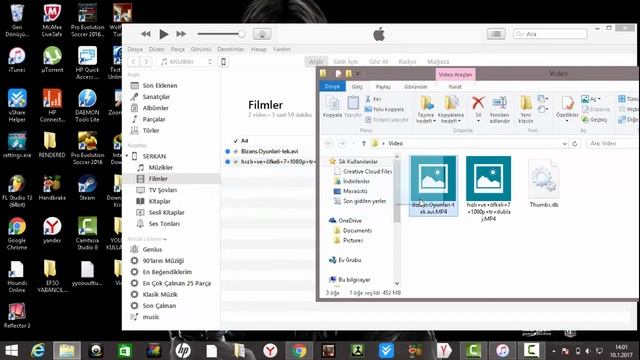Click the list view button in iTunes
640x360 pixels.
pyautogui.click(x=496, y=34)
